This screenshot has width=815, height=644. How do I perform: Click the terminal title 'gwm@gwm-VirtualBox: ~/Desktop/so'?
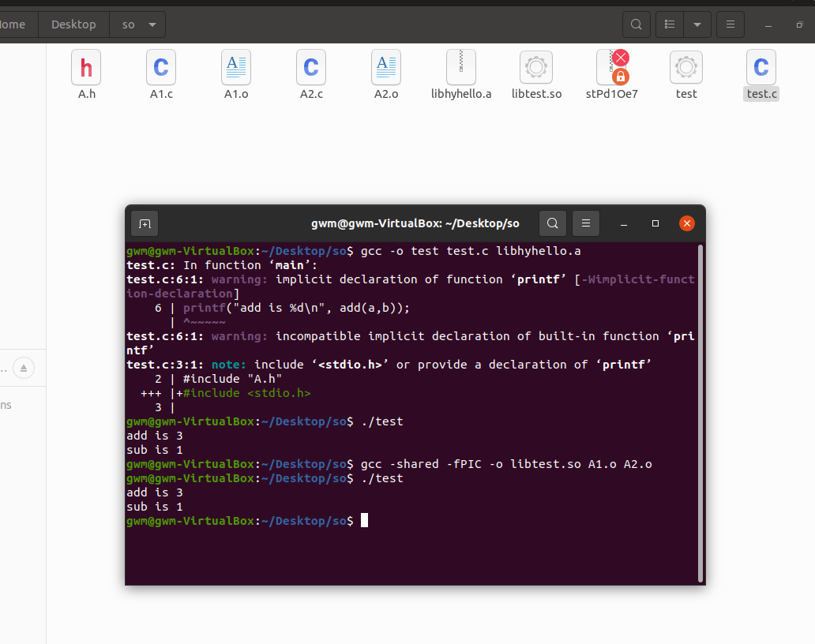(x=415, y=223)
